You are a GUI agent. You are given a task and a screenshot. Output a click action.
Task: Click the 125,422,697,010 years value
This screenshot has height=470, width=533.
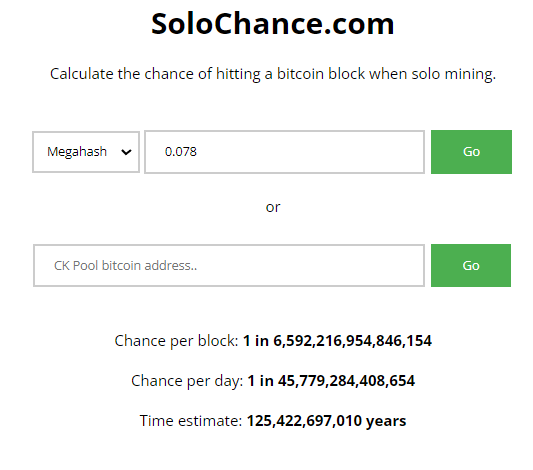coord(326,421)
